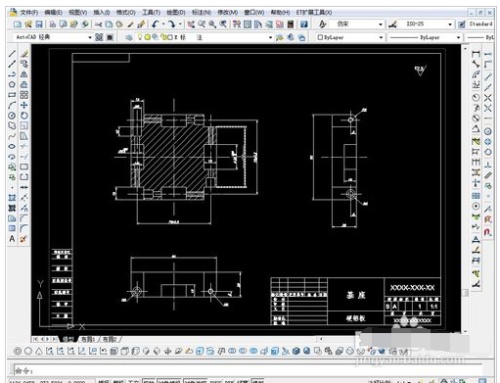Select the Move tool in the modify toolbar
The image size is (500, 383).
point(24,105)
